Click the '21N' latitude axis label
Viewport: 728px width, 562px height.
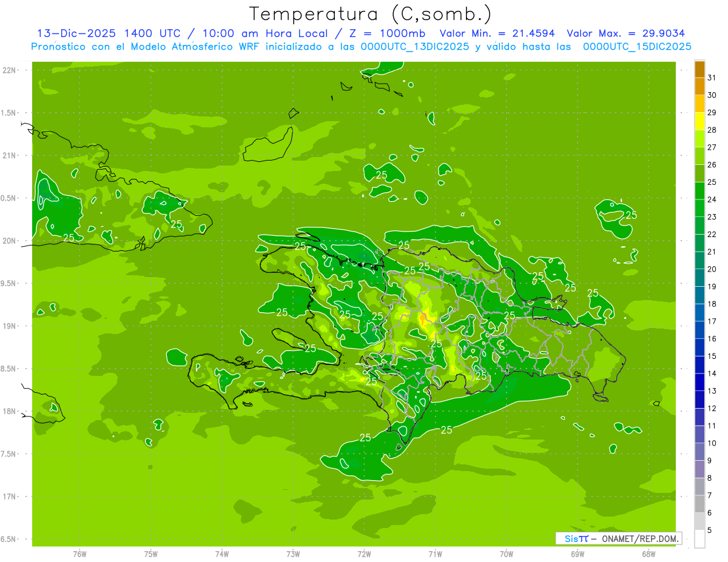[9, 155]
